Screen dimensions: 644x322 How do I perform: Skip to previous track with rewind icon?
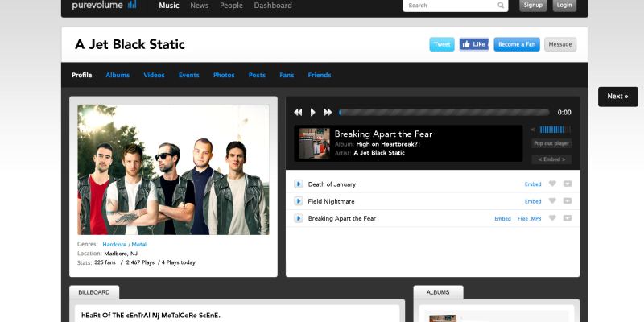pyautogui.click(x=298, y=113)
